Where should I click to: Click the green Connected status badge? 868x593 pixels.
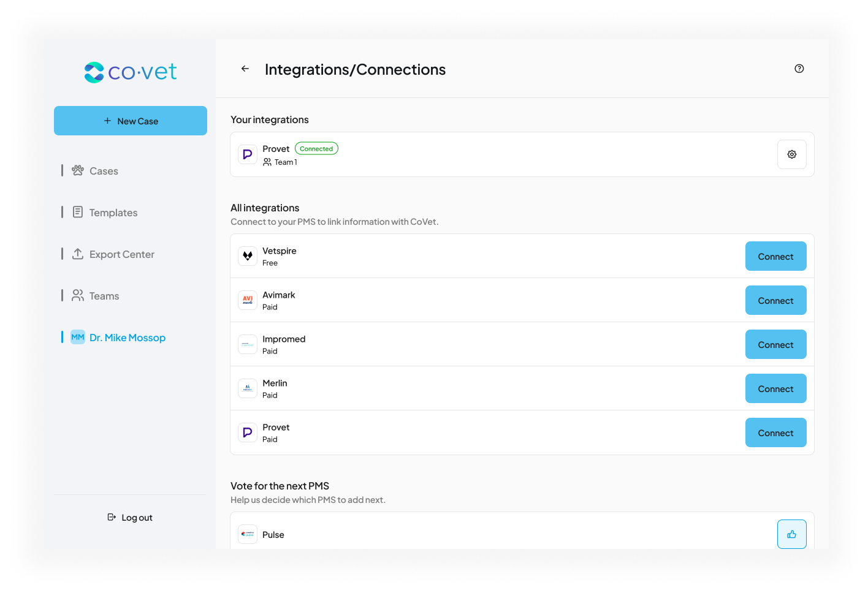[x=316, y=148]
